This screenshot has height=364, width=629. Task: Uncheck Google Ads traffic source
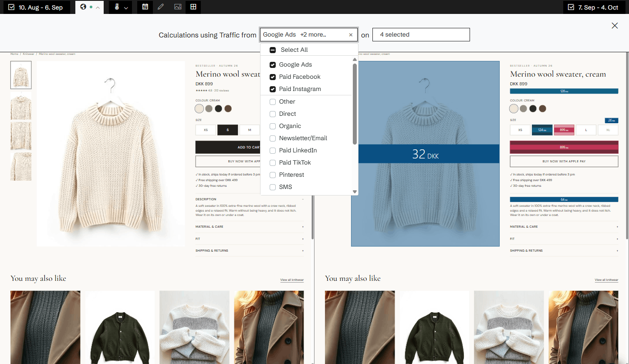click(x=273, y=65)
